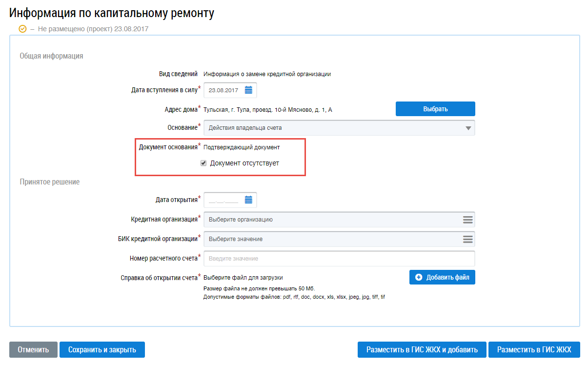Expand Основание dropdown arrow
588x366 pixels.
(468, 128)
